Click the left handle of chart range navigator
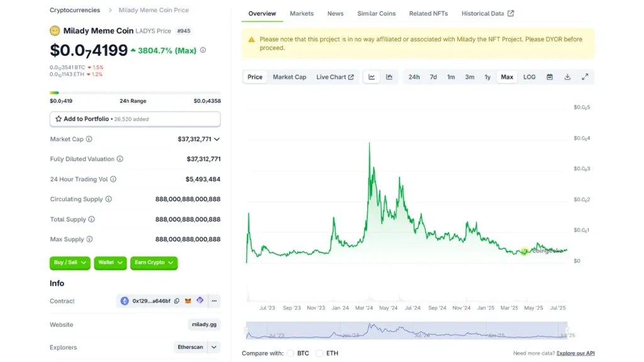This screenshot has width=644, height=362. [247, 331]
